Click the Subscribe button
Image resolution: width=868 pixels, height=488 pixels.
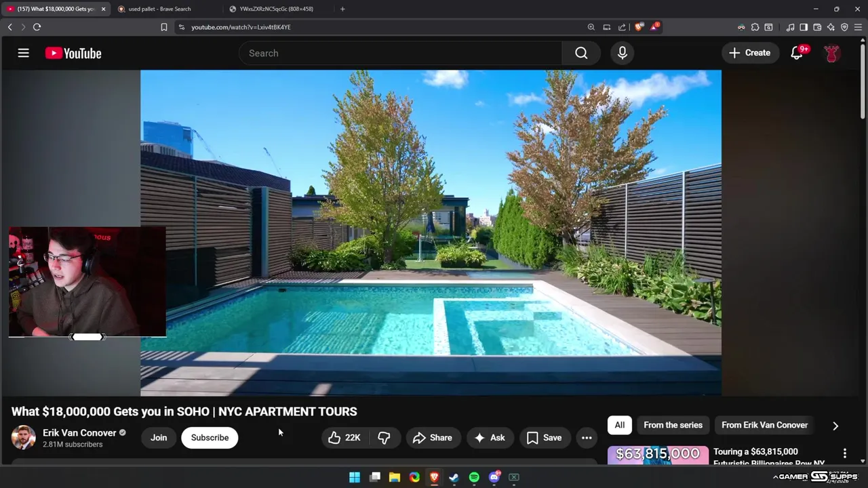(x=210, y=438)
